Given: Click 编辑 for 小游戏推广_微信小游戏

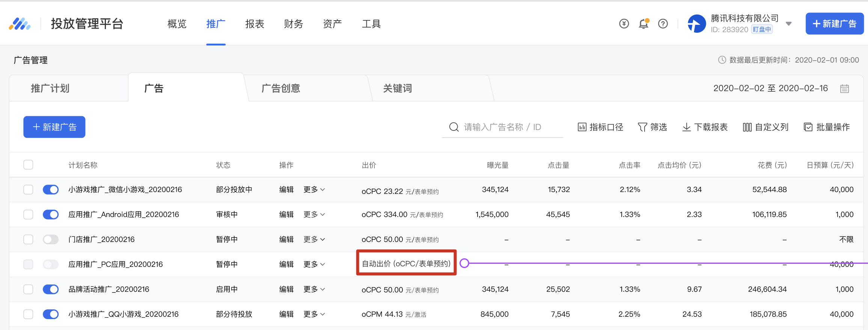Looking at the screenshot, I should (286, 189).
